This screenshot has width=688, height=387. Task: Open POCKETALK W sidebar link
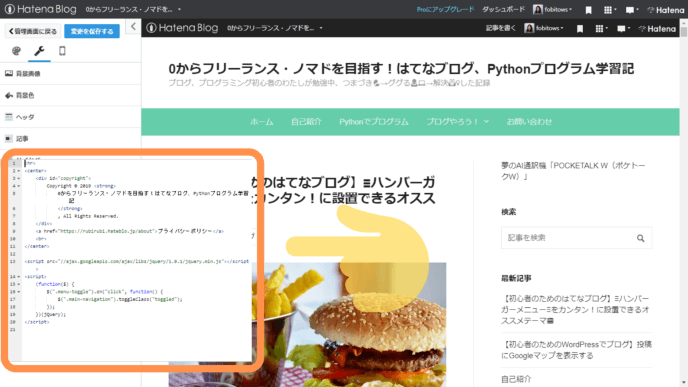pyautogui.click(x=573, y=171)
